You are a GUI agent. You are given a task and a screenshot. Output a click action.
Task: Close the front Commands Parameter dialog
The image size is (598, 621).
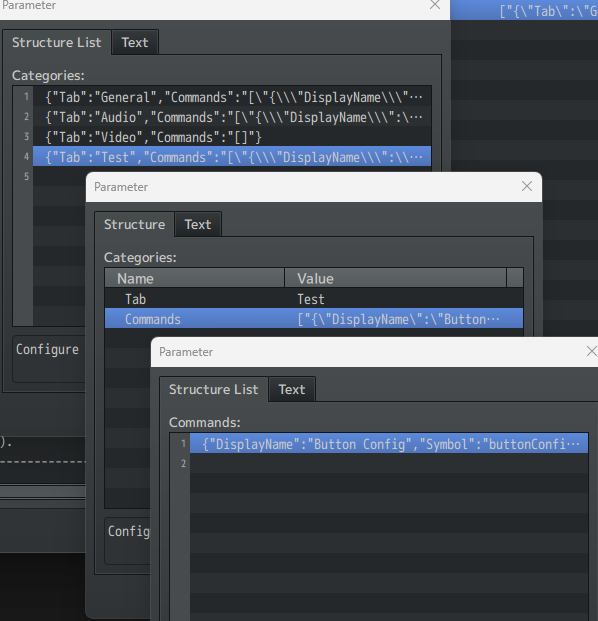[591, 351]
